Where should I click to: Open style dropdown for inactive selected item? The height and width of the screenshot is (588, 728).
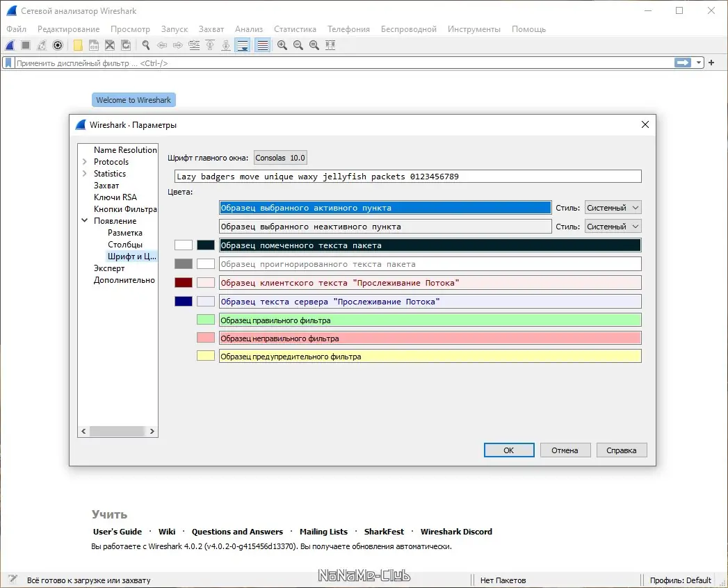pos(613,227)
